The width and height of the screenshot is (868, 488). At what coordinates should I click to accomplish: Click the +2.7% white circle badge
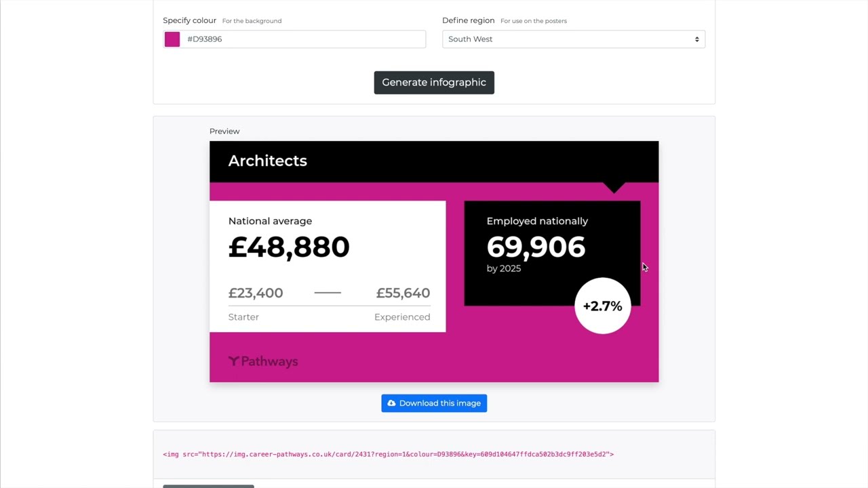pos(602,306)
